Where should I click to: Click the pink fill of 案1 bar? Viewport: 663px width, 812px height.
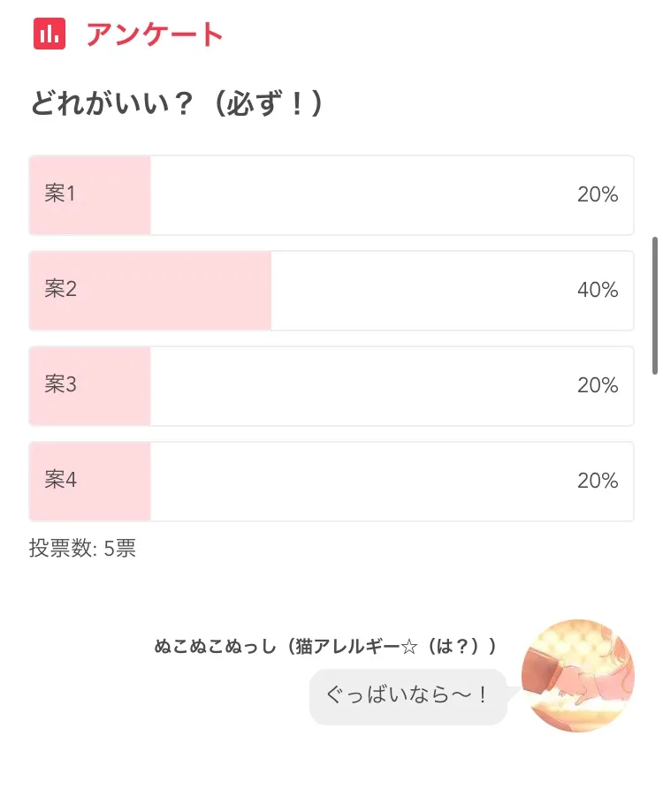tap(90, 195)
